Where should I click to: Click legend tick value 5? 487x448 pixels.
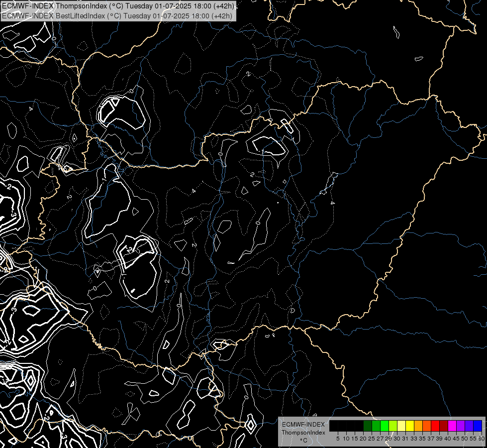pos(338,439)
